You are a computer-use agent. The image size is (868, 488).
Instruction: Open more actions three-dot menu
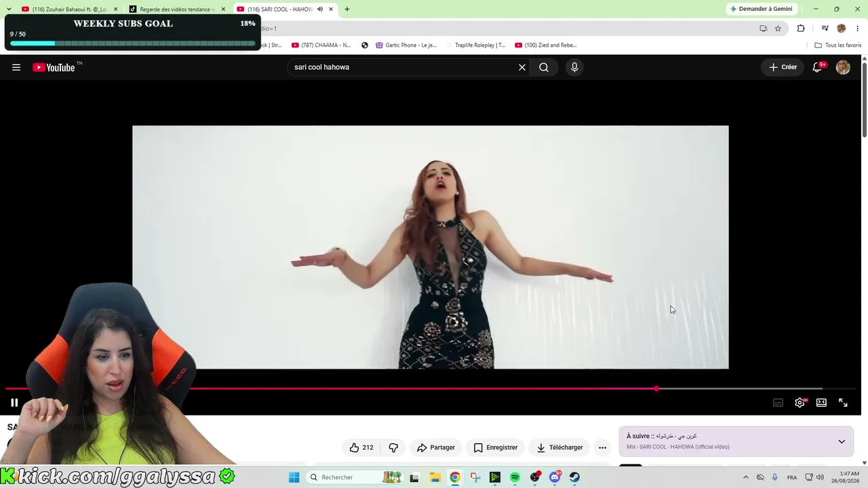point(602,447)
